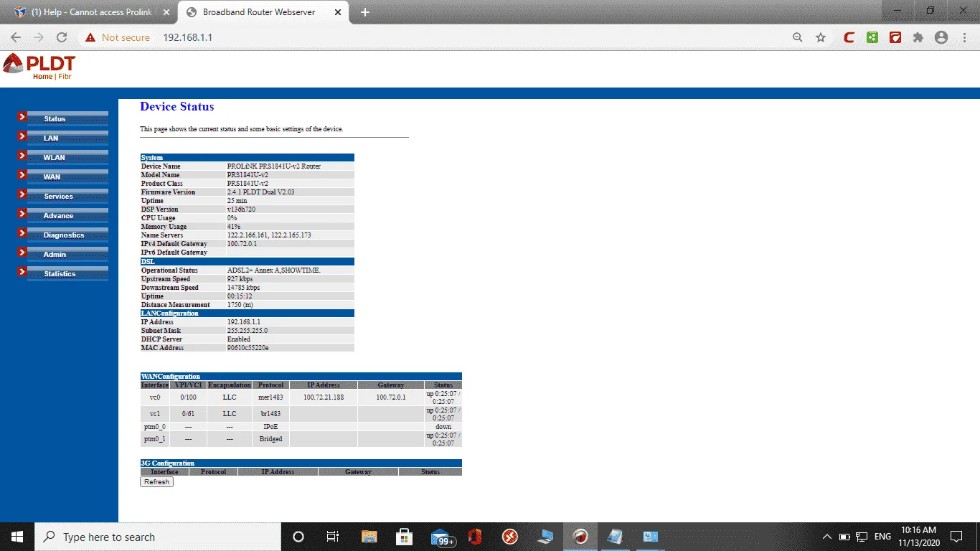Screen dimensions: 980x551
Task: Go back with browser back arrow
Action: [x=16, y=37]
